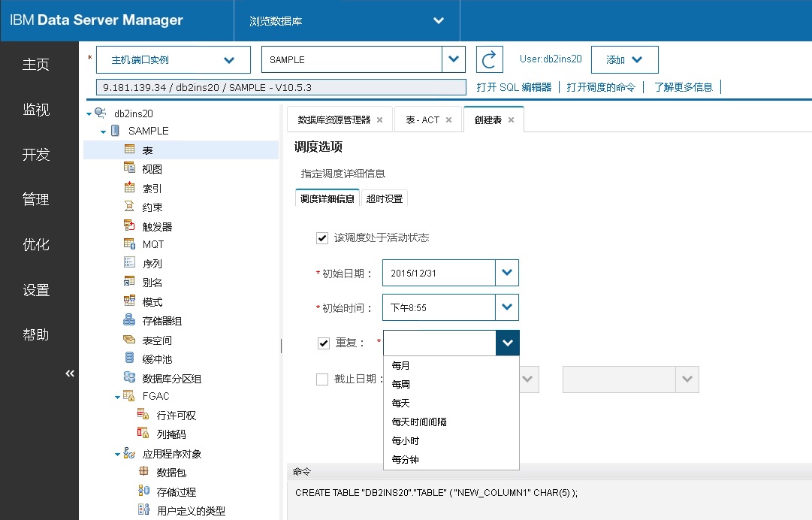Close the 表 - ACT tab
Viewport: 812px width, 520px height.
tap(448, 119)
